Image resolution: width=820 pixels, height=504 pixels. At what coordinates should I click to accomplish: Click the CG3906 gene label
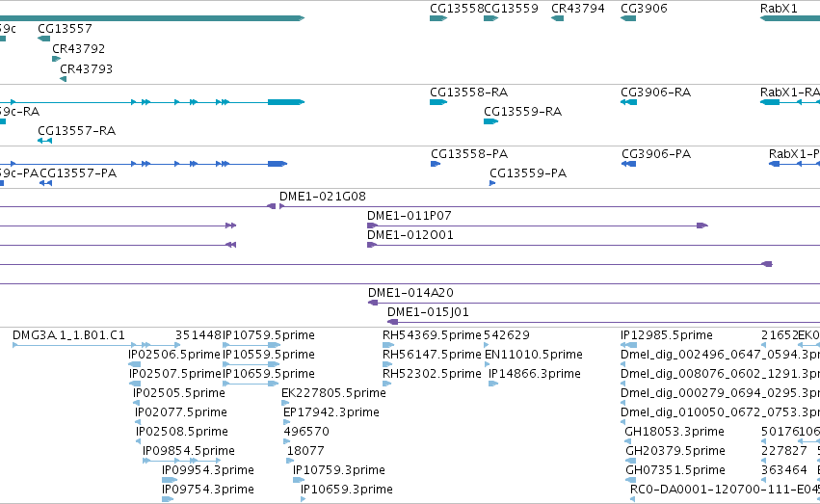[644, 9]
